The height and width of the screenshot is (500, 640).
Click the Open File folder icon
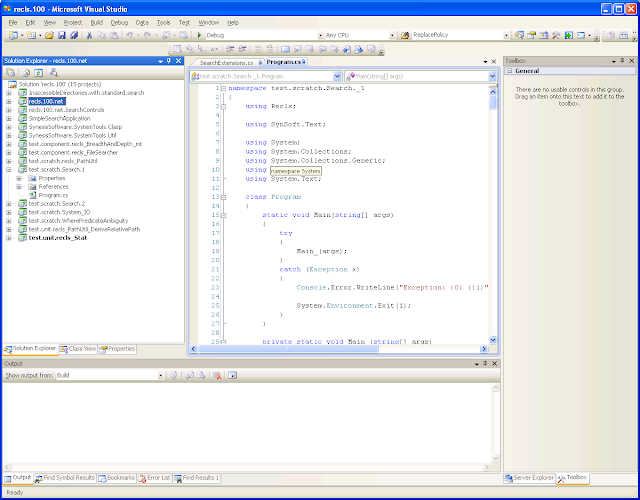(x=49, y=36)
